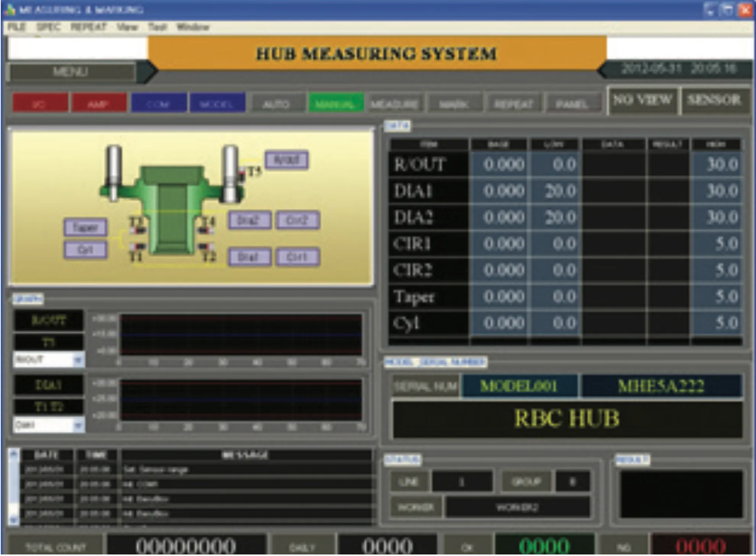Expand the MENU panel button

tap(71, 72)
